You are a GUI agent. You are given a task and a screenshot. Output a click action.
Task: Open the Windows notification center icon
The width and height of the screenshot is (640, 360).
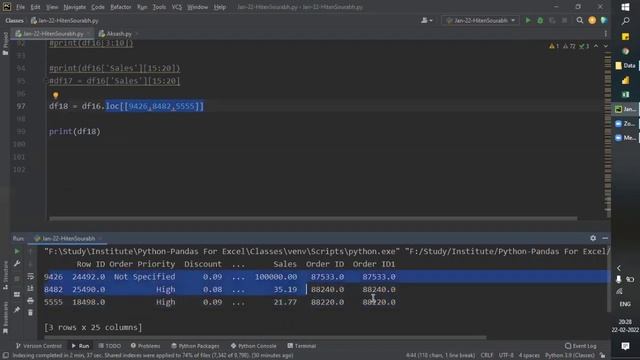pyautogui.click(x=625, y=346)
